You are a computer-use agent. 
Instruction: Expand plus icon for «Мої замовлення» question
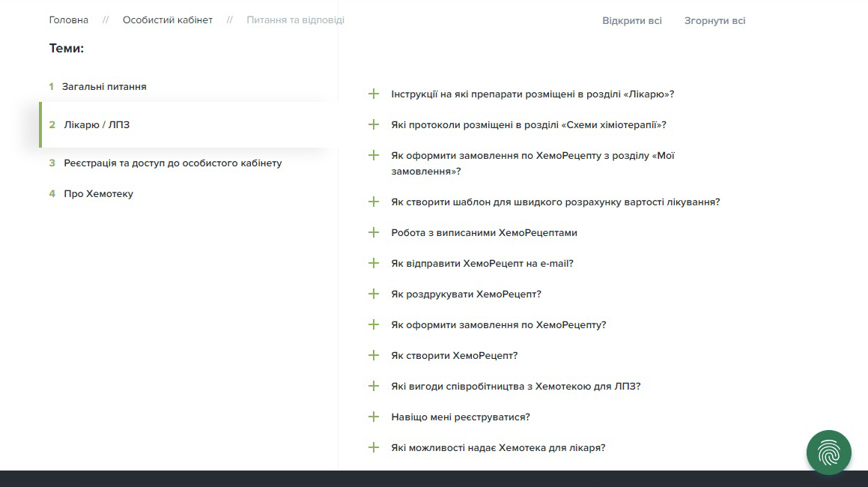(x=374, y=156)
